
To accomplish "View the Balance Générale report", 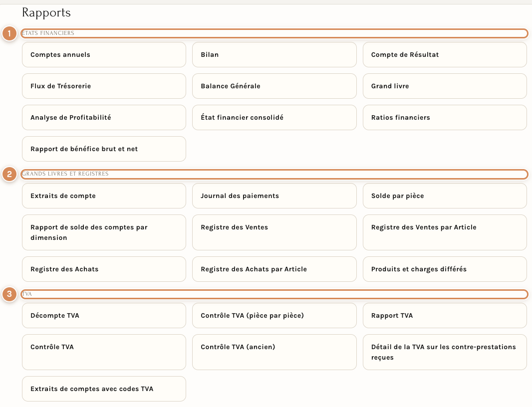I will coord(274,86).
